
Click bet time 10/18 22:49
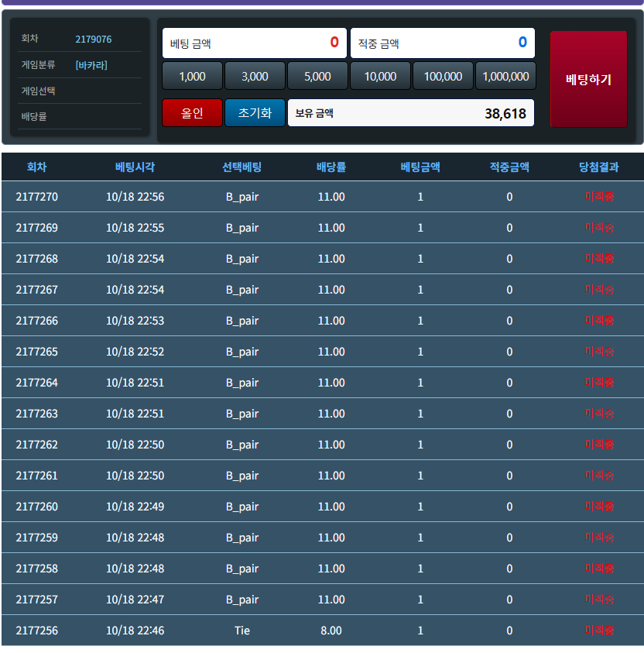(x=135, y=507)
